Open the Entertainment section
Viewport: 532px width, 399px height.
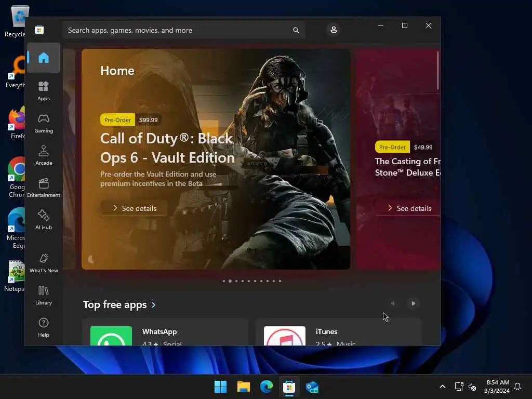pyautogui.click(x=44, y=188)
